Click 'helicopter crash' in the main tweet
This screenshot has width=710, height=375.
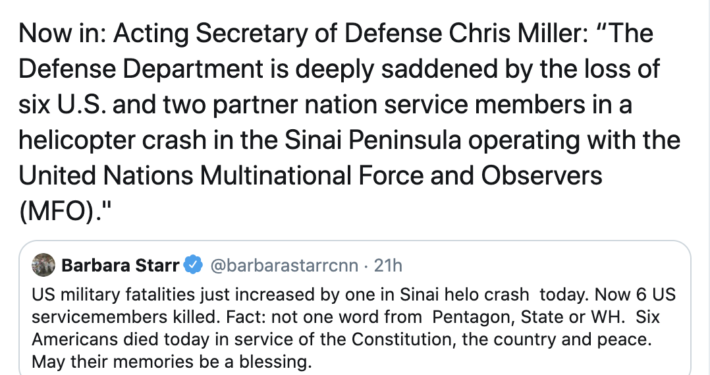(112, 140)
